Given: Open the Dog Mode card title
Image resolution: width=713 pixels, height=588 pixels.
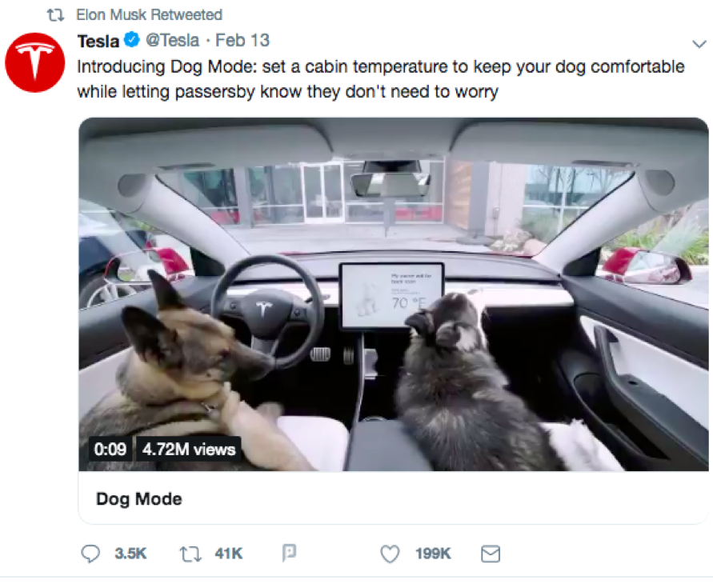Looking at the screenshot, I should 139,499.
